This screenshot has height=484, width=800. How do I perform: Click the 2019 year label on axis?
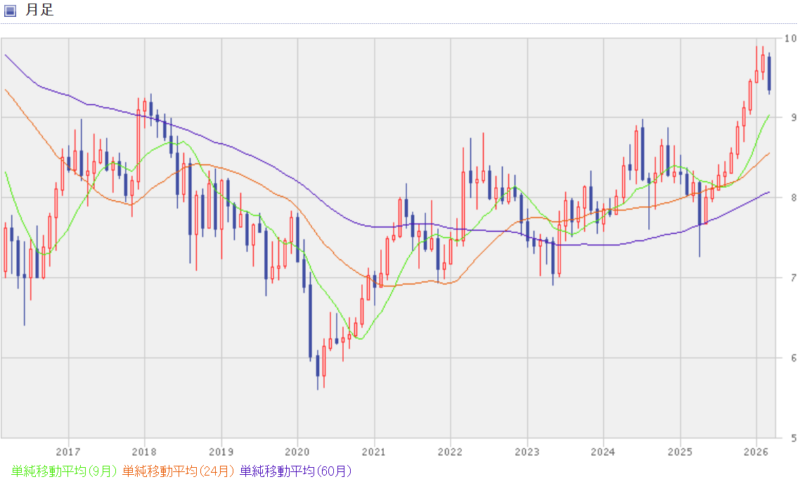pyautogui.click(x=221, y=452)
